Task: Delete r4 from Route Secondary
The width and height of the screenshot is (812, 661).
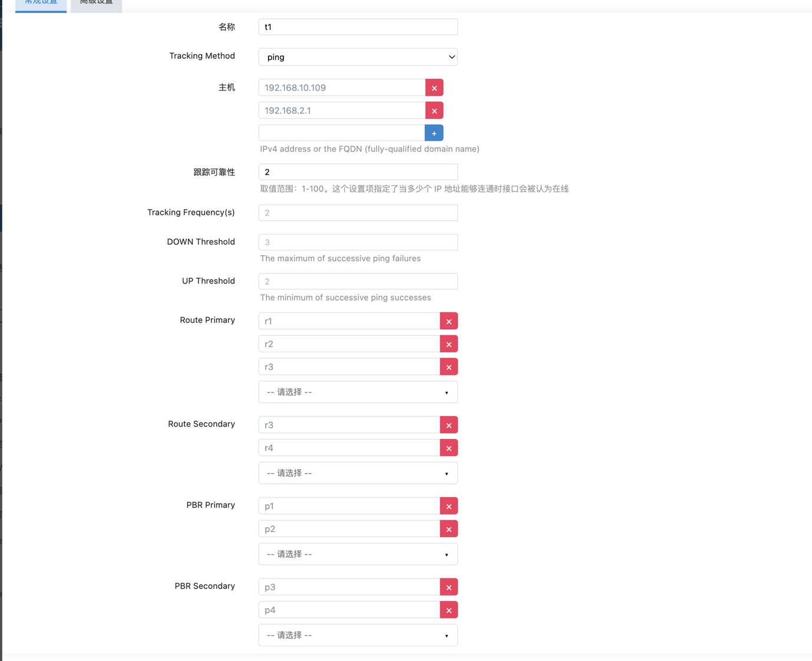Action: coord(448,448)
